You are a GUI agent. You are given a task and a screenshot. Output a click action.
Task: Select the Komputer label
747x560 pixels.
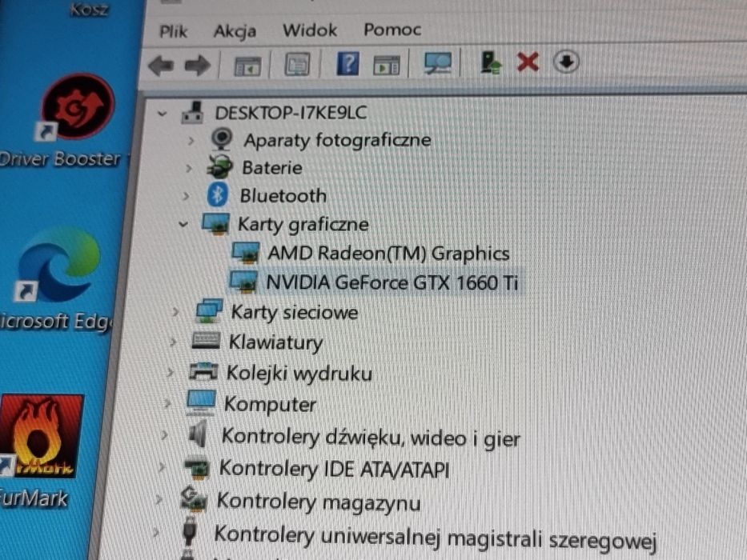pyautogui.click(x=270, y=405)
